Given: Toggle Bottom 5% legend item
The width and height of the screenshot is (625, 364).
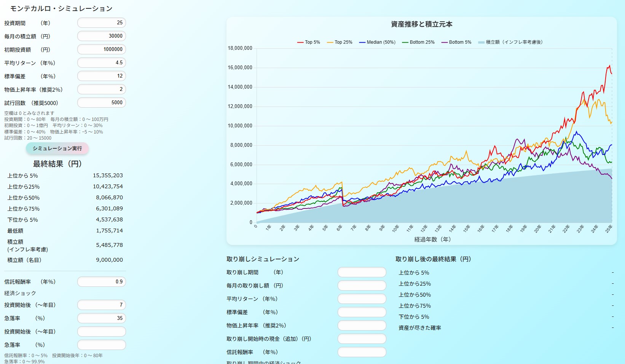Looking at the screenshot, I should (456, 42).
